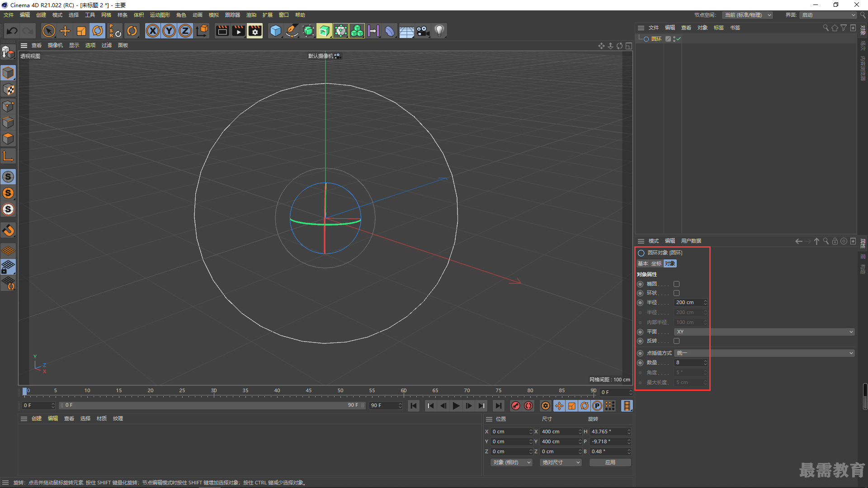
Task: Open the material manager 创建 menu
Action: 37,419
